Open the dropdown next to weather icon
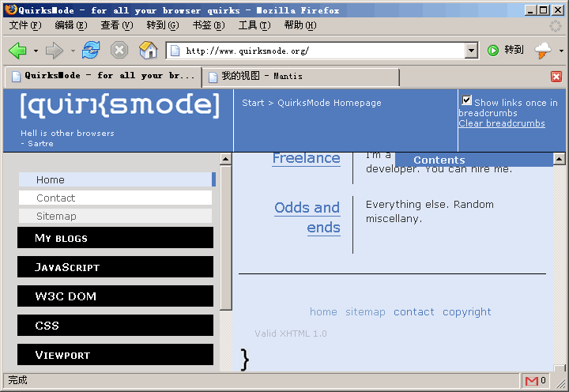 [x=561, y=51]
